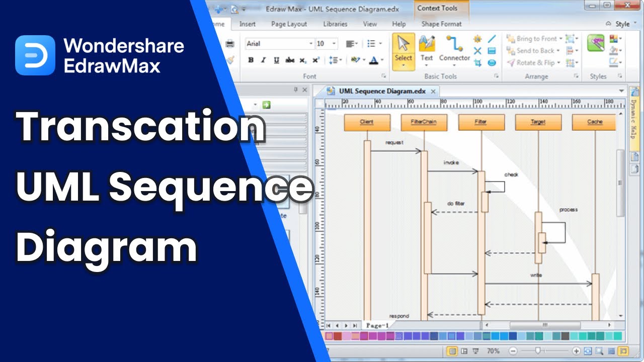
Task: Toggle the grid icon in status bar
Action: [611, 351]
